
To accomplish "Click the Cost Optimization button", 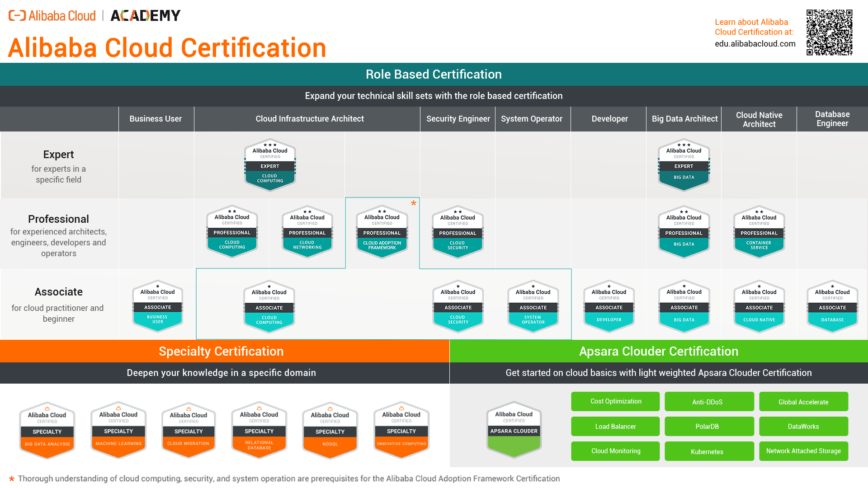I will coord(615,401).
